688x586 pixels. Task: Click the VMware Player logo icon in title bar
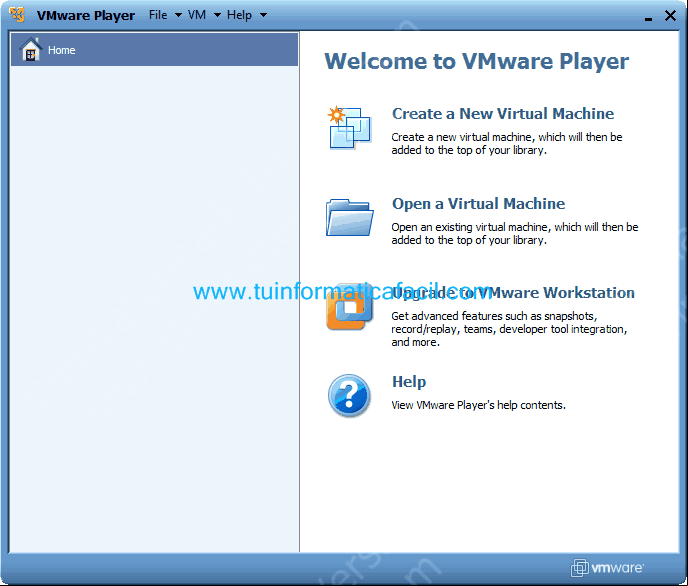click(17, 14)
